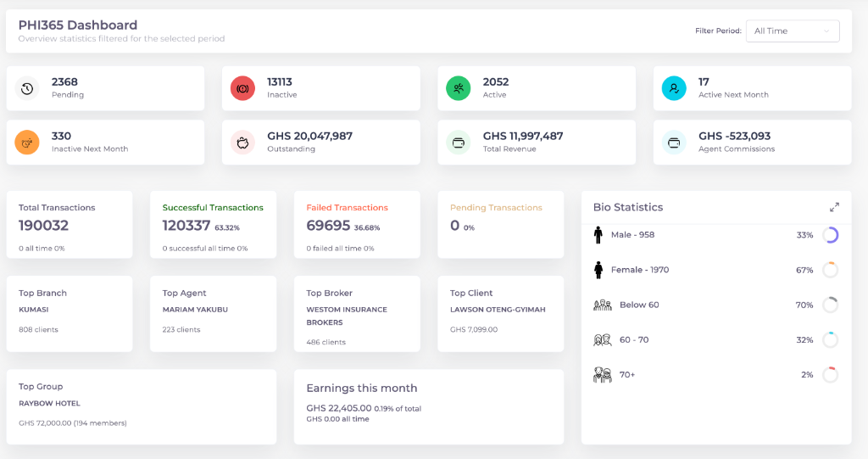
Task: Click the GHS 0.00 all time text
Action: 337,419
